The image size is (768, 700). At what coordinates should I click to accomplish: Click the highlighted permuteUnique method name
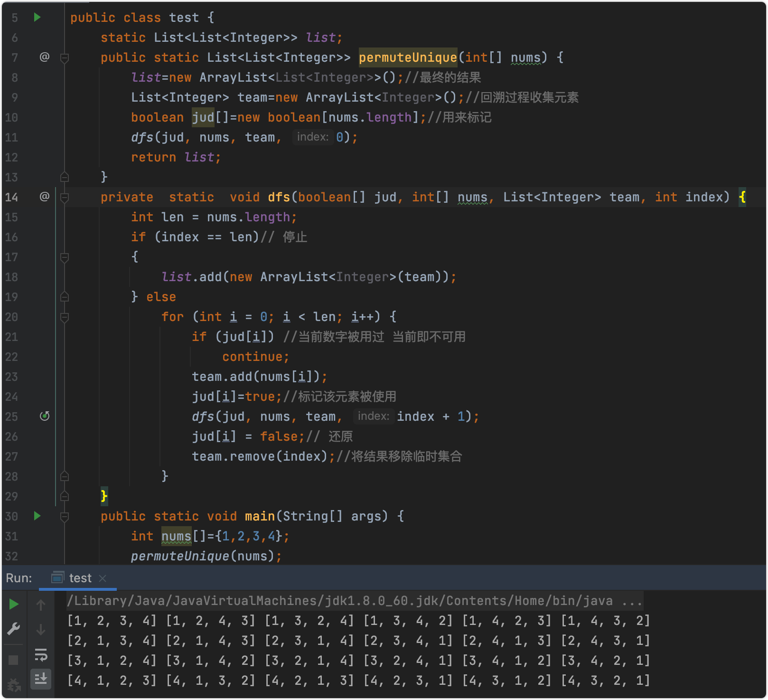coord(408,57)
